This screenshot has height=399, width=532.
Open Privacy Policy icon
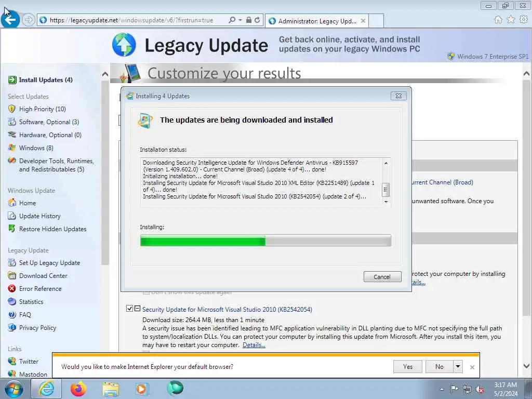[x=12, y=327]
